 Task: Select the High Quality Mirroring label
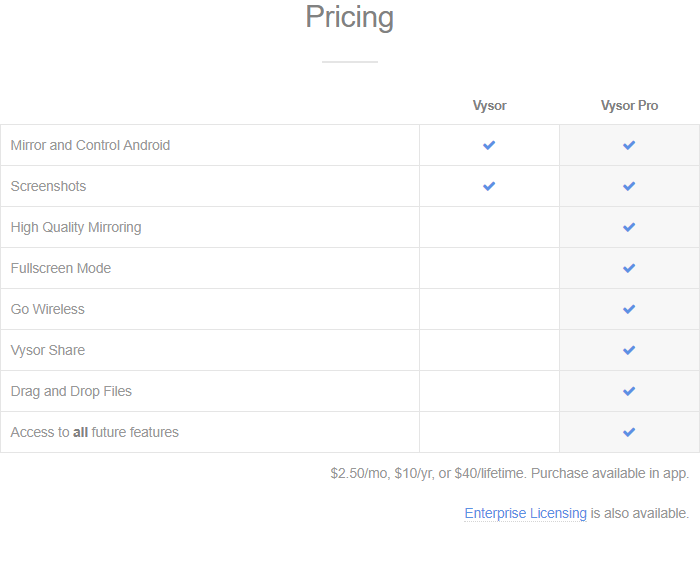pyautogui.click(x=76, y=227)
